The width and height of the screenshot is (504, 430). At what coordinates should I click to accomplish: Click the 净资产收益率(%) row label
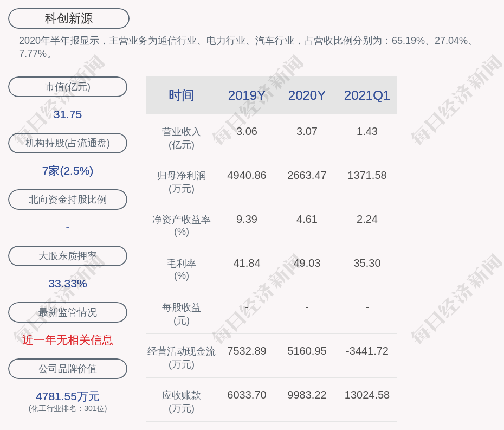(182, 226)
